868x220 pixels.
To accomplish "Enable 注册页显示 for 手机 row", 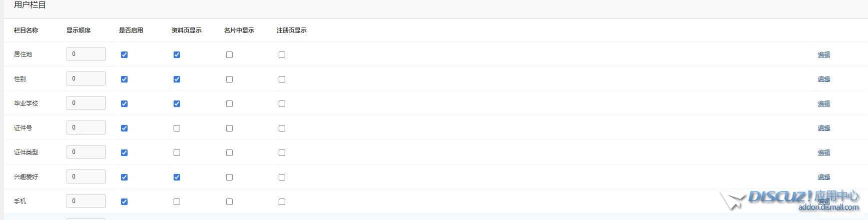I will (x=282, y=201).
